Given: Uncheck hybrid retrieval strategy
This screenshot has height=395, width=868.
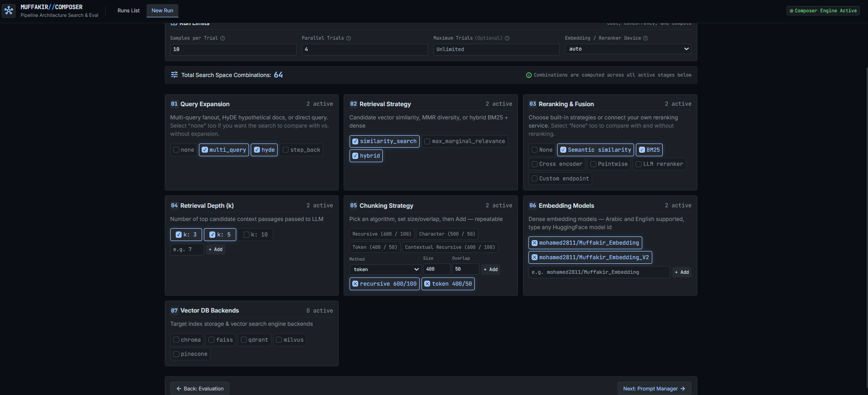Looking at the screenshot, I should [x=366, y=156].
